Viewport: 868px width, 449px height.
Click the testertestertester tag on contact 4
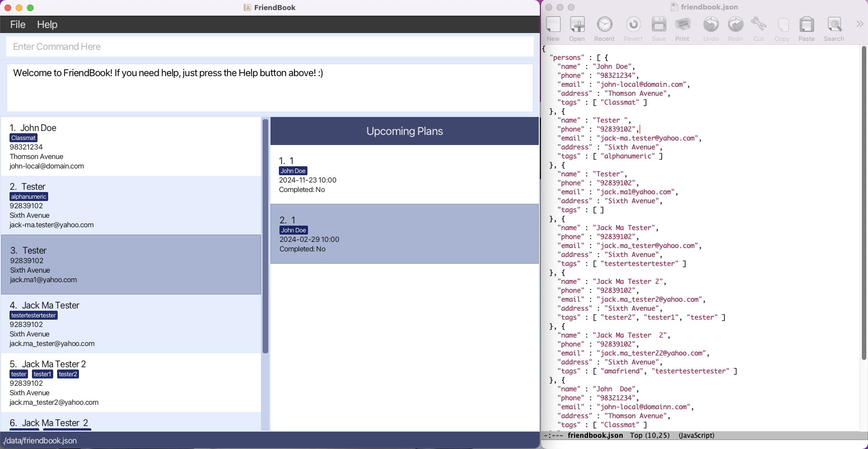click(34, 315)
